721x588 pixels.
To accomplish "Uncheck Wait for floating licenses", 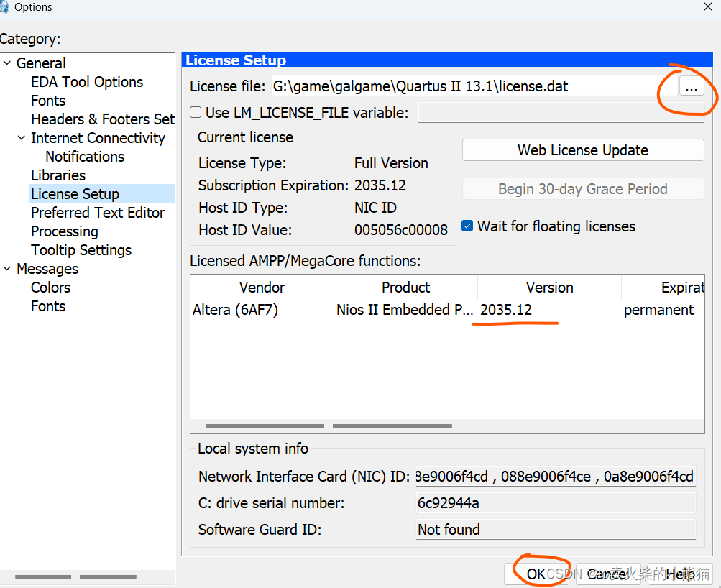I will pos(467,226).
